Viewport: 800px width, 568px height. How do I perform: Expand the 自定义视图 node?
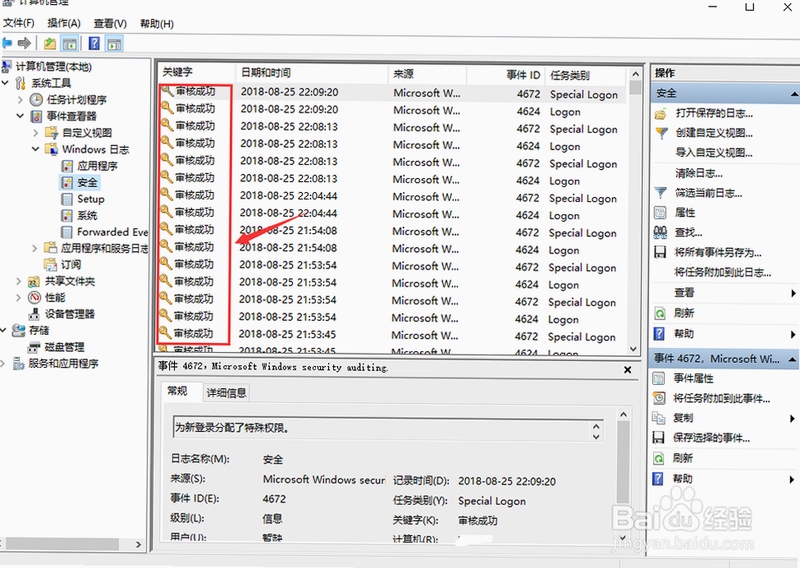coord(36,133)
